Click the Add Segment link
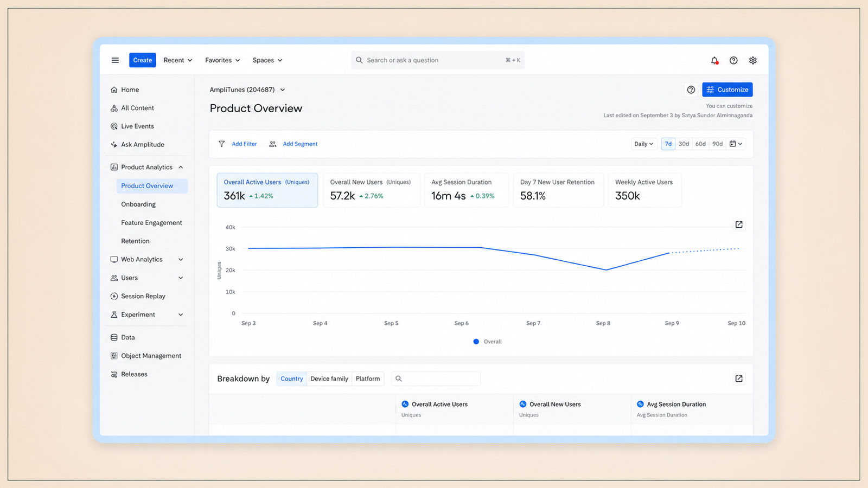 (x=300, y=144)
